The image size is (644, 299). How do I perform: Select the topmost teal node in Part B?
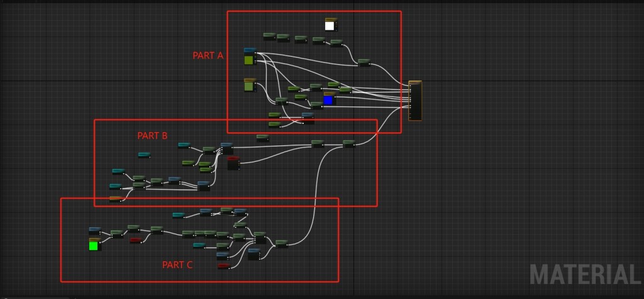184,145
